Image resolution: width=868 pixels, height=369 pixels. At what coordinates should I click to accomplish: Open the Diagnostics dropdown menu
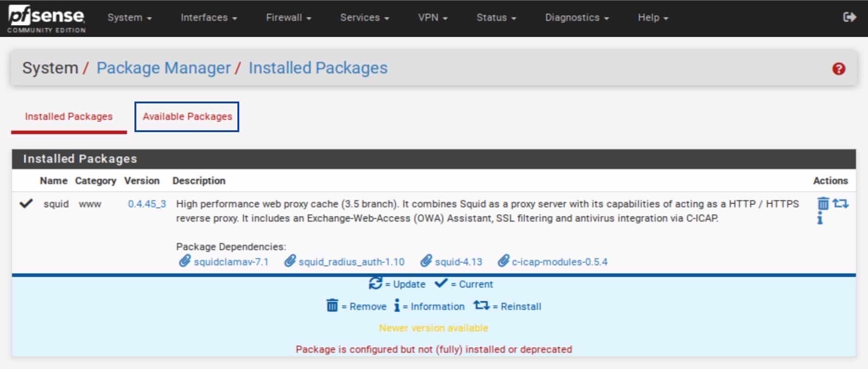tap(577, 18)
